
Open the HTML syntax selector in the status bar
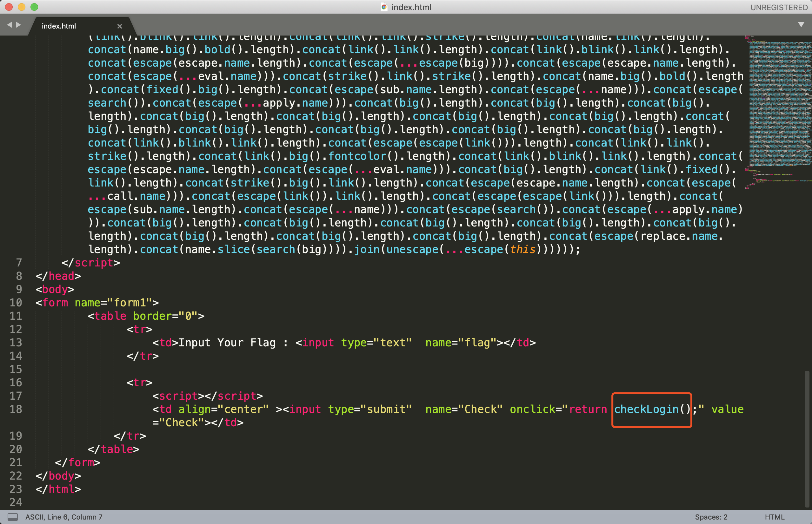[775, 516]
